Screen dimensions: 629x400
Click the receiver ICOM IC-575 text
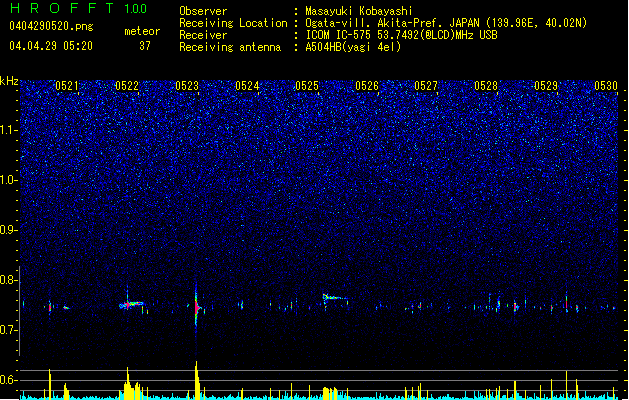[x=401, y=35]
